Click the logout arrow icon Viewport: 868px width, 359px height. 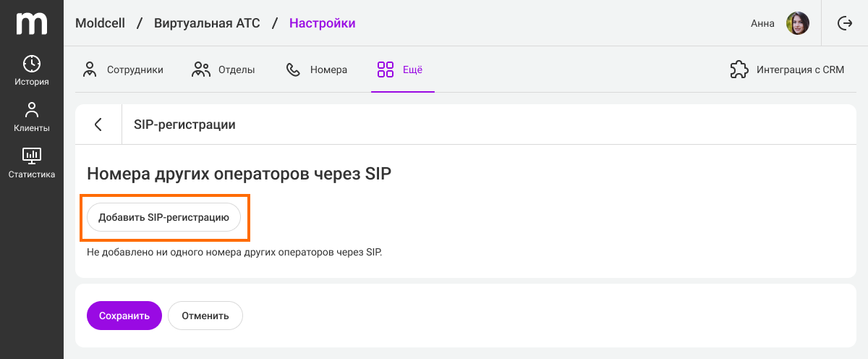point(844,23)
